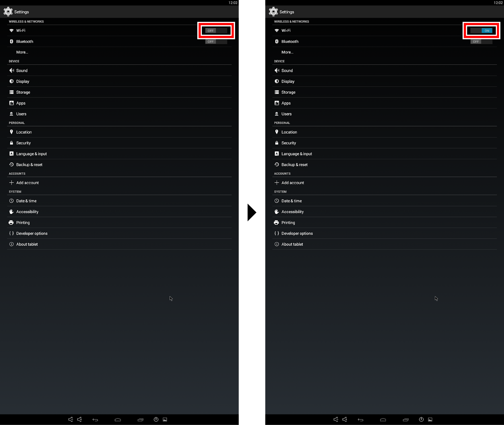Viewport: 504px width, 425px height.
Task: Click the Add account plus icon, Wi-Fi-off screen
Action: tap(11, 183)
